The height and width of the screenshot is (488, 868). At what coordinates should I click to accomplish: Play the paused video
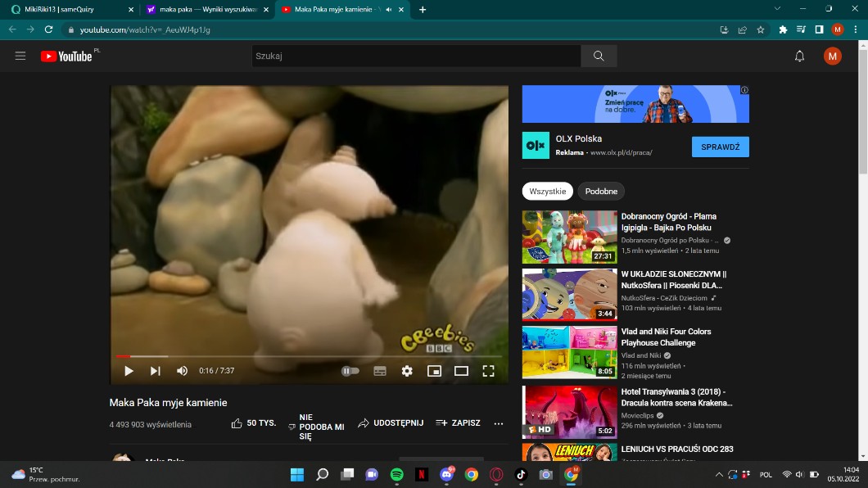point(129,371)
